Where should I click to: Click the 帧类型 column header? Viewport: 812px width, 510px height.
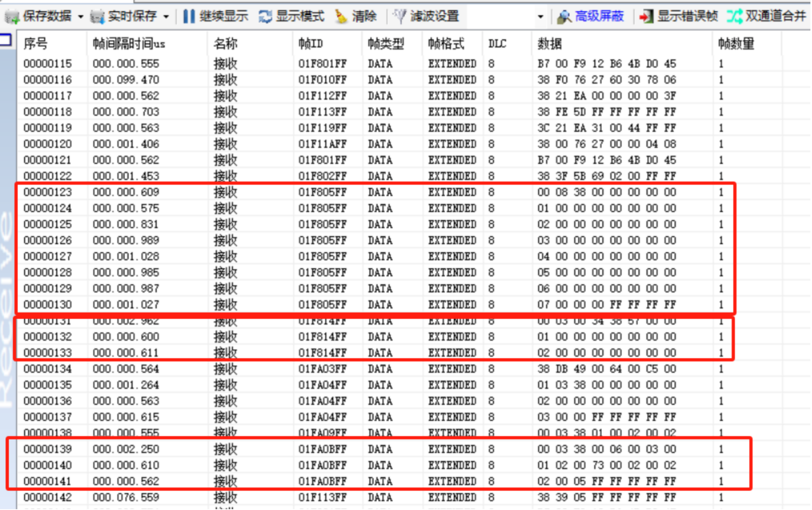[x=385, y=43]
